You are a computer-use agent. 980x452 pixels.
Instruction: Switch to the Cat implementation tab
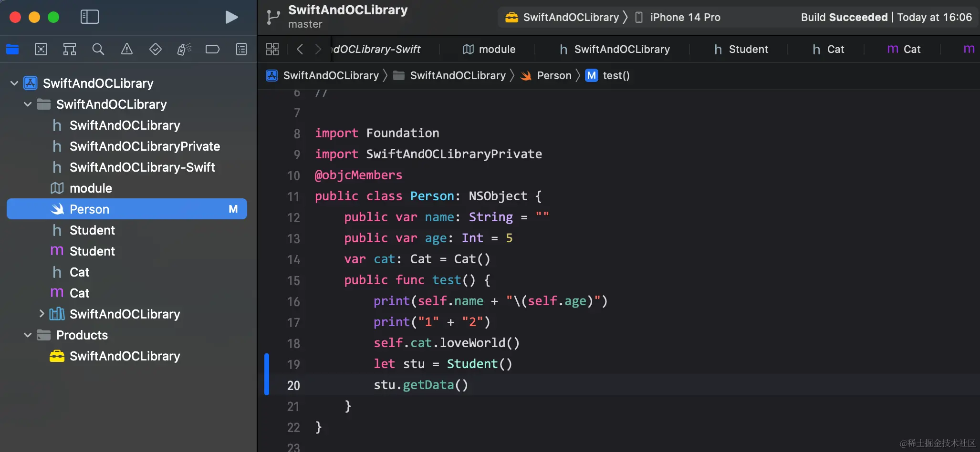pyautogui.click(x=904, y=49)
